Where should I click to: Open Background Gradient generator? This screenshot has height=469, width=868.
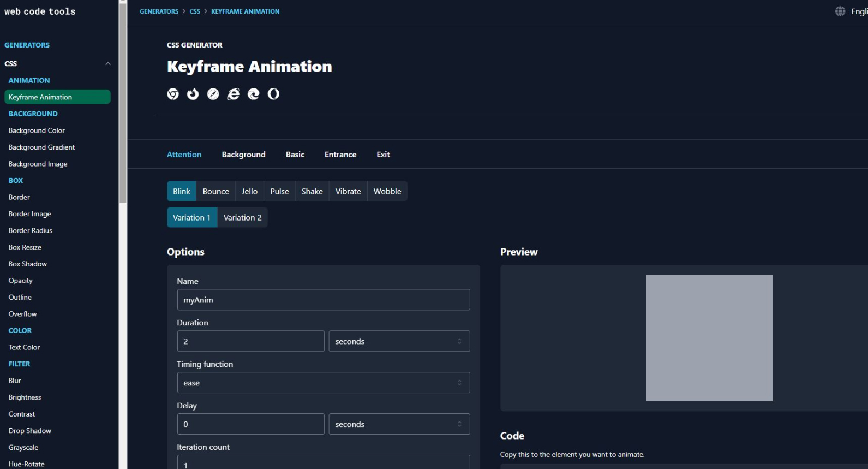(41, 147)
